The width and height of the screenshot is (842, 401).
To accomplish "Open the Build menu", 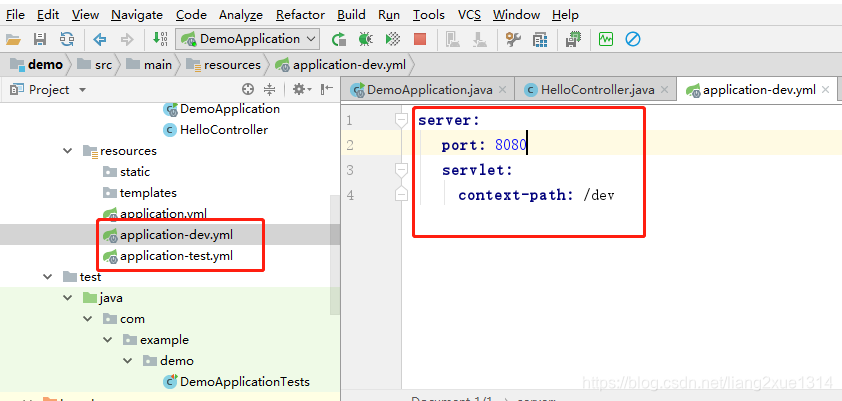I will 351,15.
